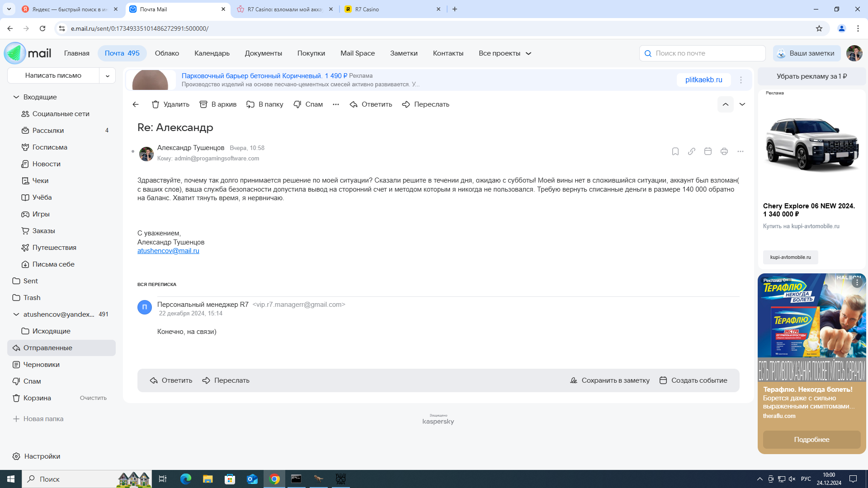
Task: Open the Отправленные folder
Action: [x=61, y=348]
